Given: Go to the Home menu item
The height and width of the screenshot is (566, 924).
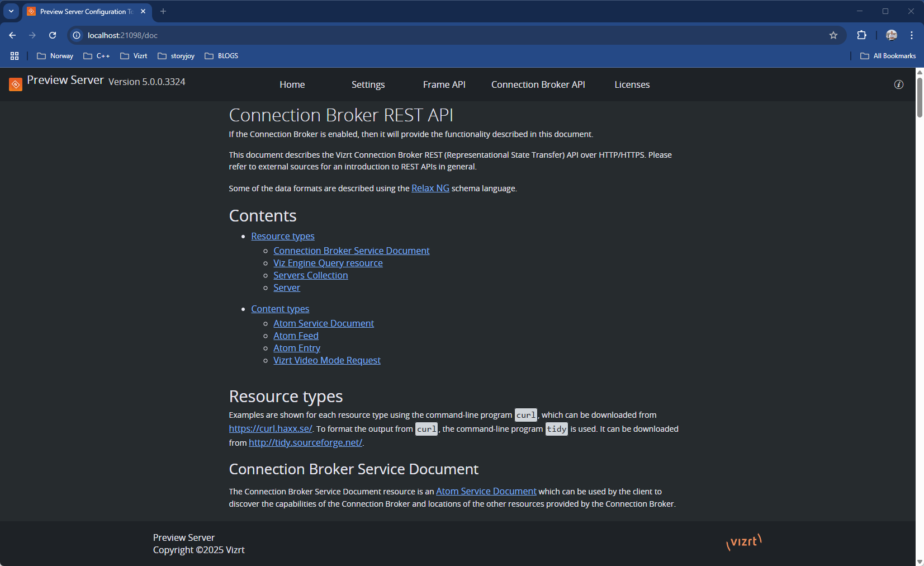Looking at the screenshot, I should click(292, 84).
